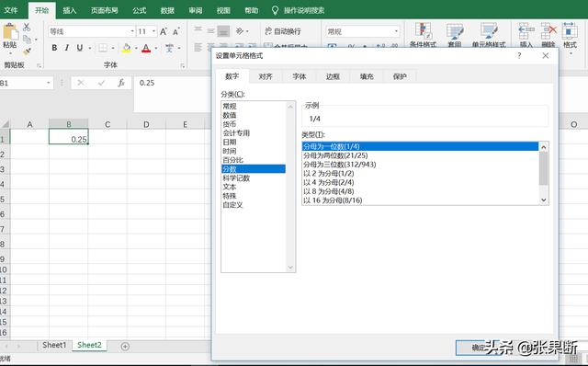Viewport: 588px width, 366px height.
Task: Click the 确定 button in dialog
Action: [x=478, y=348]
